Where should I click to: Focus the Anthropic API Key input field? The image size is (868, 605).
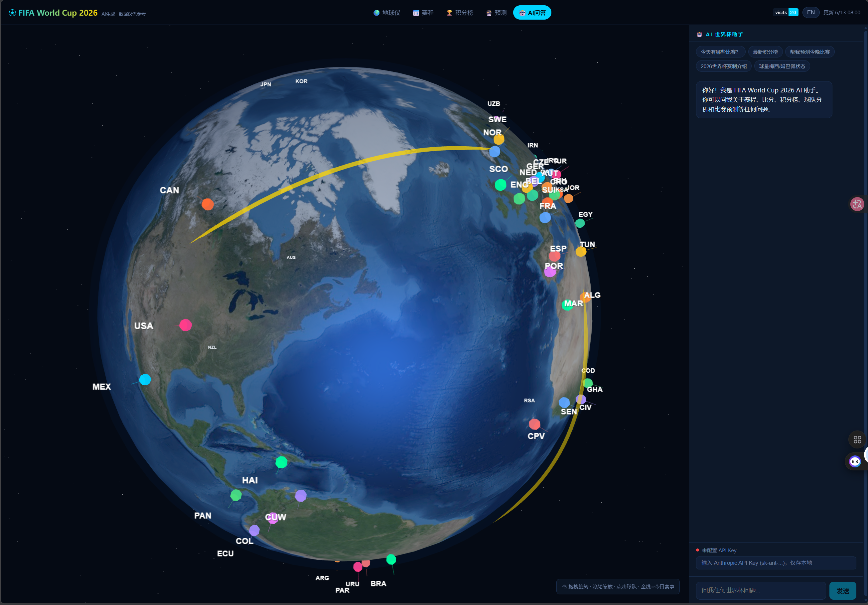(x=776, y=563)
